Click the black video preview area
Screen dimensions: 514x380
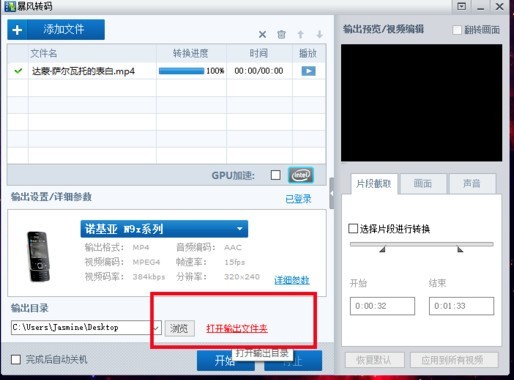421,103
